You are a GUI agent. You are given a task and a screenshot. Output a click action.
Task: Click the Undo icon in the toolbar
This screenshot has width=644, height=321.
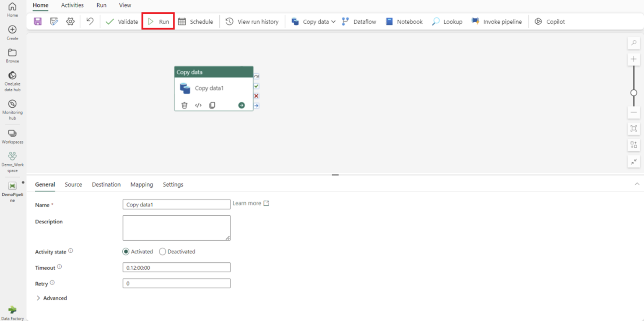tap(89, 21)
